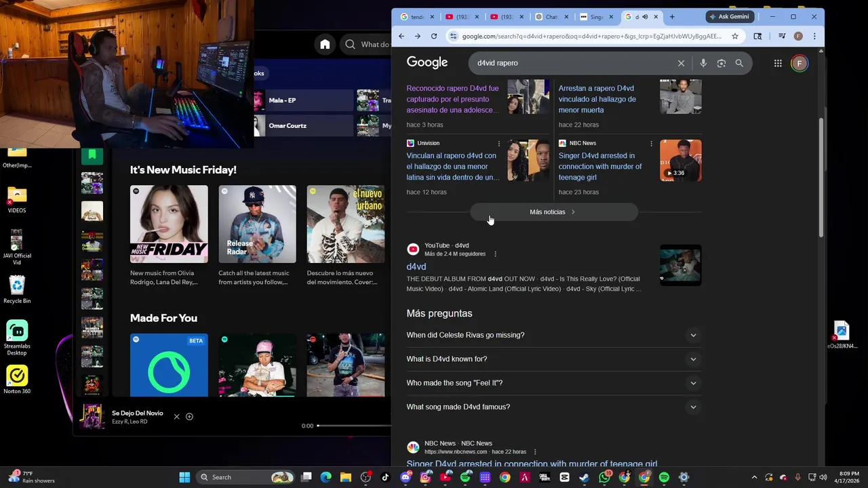Start voice search with the microphone icon
Screen dimensions: 868x488
(x=703, y=63)
